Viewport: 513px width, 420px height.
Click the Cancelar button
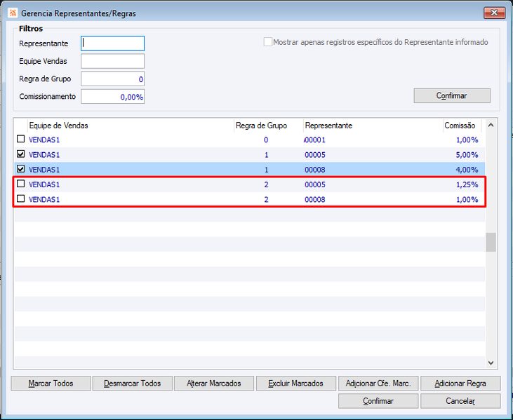point(460,401)
